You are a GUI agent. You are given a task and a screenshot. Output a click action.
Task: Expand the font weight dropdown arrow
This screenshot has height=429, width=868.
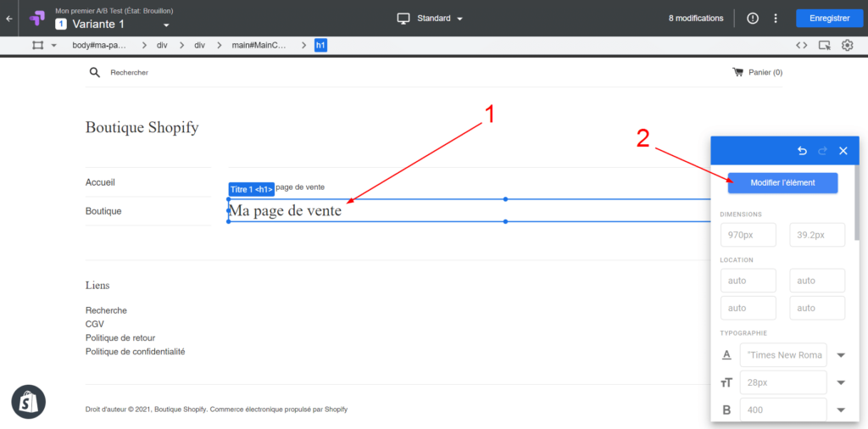841,410
